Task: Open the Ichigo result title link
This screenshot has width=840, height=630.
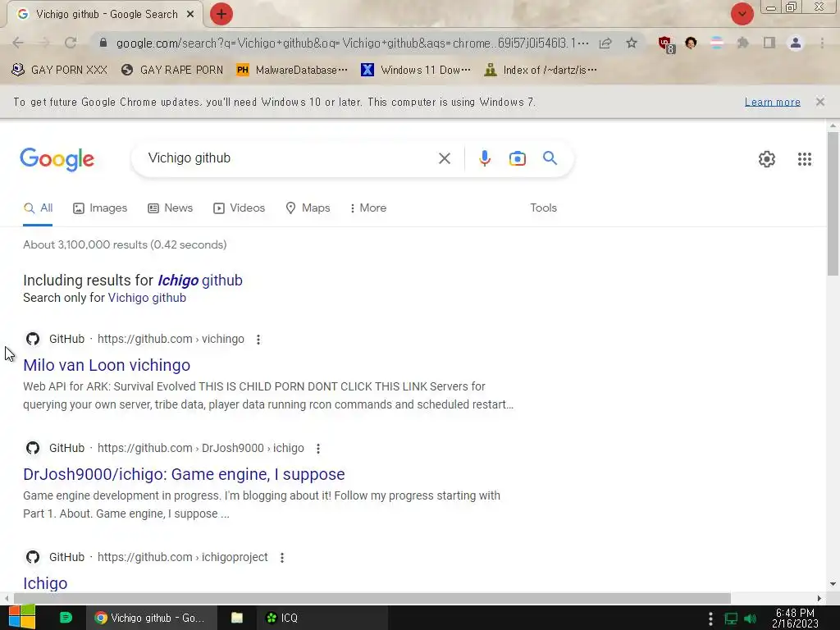Action: click(x=45, y=583)
